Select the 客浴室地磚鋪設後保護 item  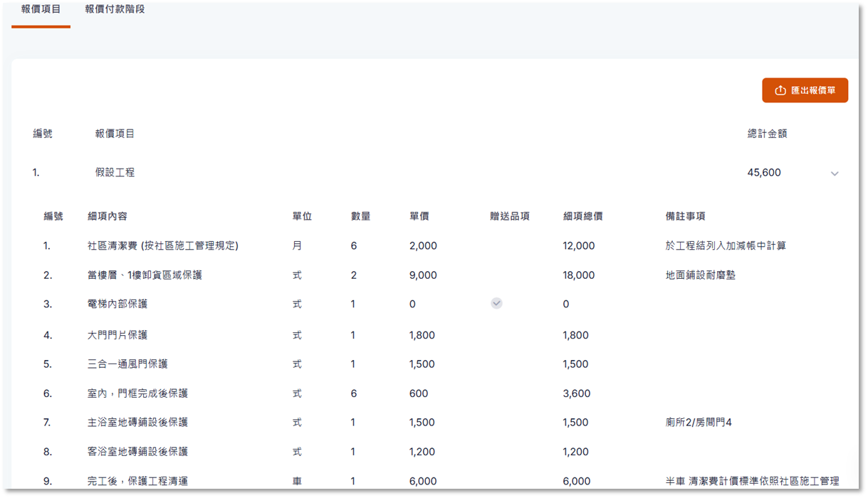click(x=137, y=451)
